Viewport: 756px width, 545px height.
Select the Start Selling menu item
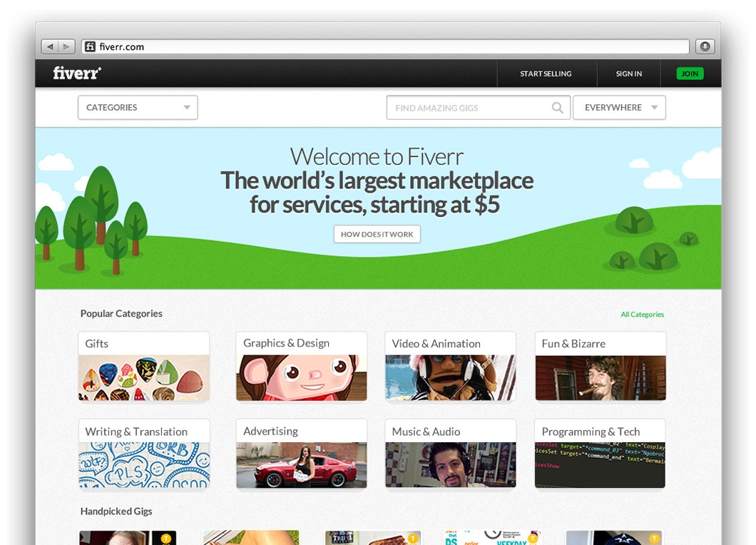pos(546,73)
